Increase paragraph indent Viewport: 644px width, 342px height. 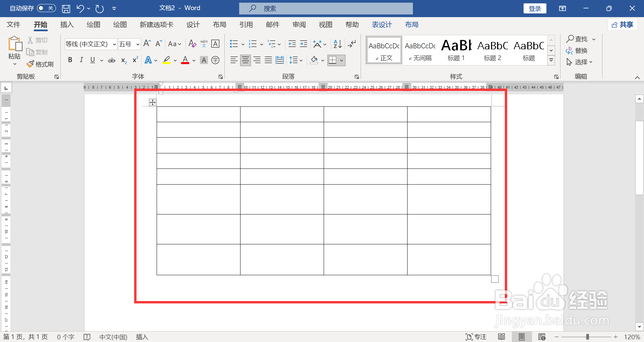[x=304, y=44]
